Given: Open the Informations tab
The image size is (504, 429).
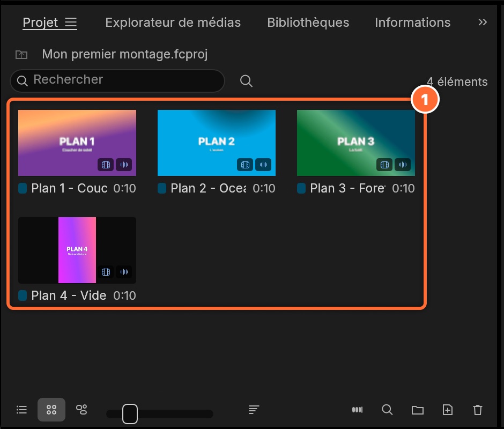Looking at the screenshot, I should (x=412, y=23).
